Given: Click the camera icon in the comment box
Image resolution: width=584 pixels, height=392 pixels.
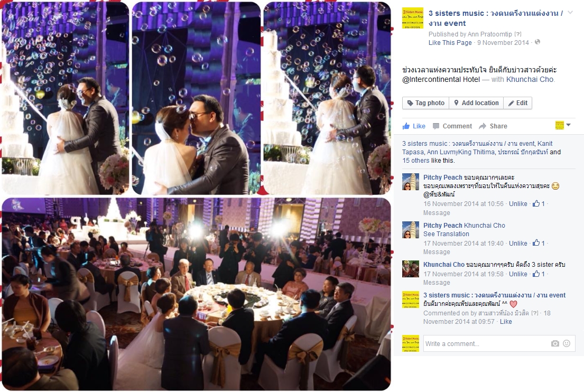Looking at the screenshot, I should pos(555,343).
